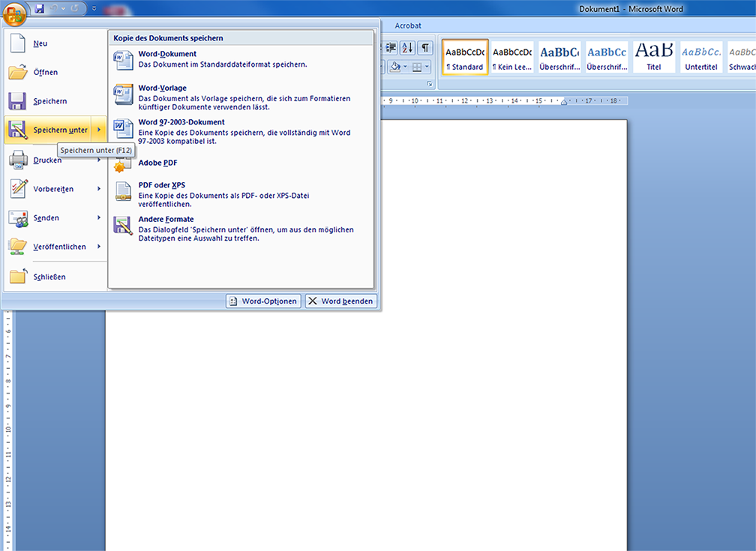The image size is (756, 551).
Task: Switch to the Acrobat ribbon tab
Action: pos(408,25)
